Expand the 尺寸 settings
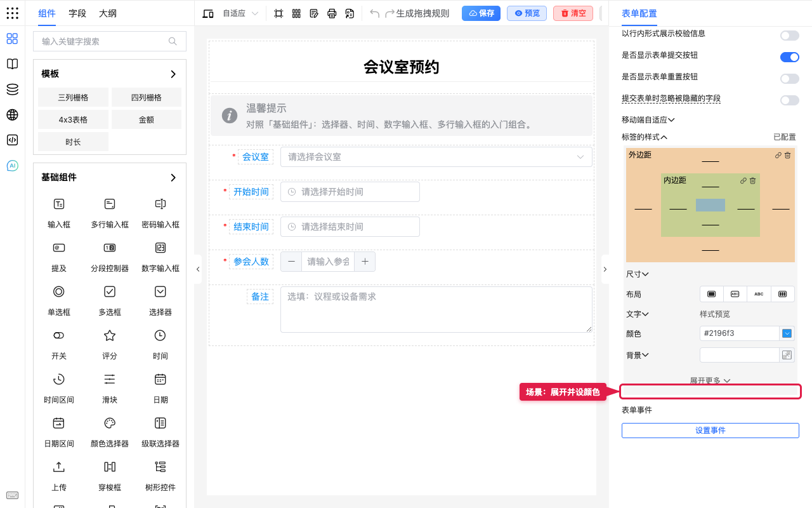This screenshot has height=508, width=812. (637, 274)
